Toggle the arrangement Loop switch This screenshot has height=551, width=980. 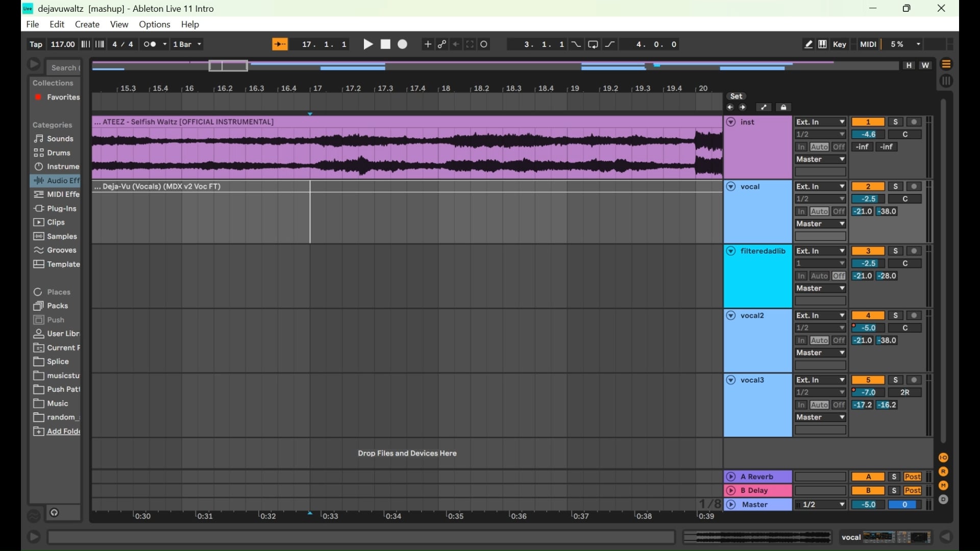tap(593, 44)
